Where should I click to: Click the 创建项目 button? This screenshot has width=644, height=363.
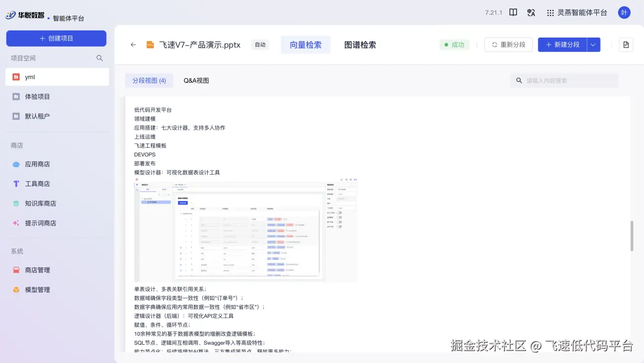(56, 38)
